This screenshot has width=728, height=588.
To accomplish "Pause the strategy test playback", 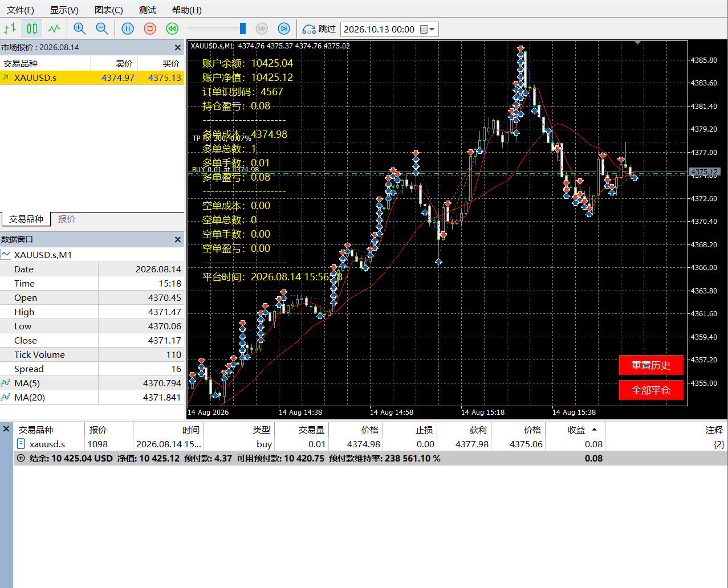I will coord(128,28).
